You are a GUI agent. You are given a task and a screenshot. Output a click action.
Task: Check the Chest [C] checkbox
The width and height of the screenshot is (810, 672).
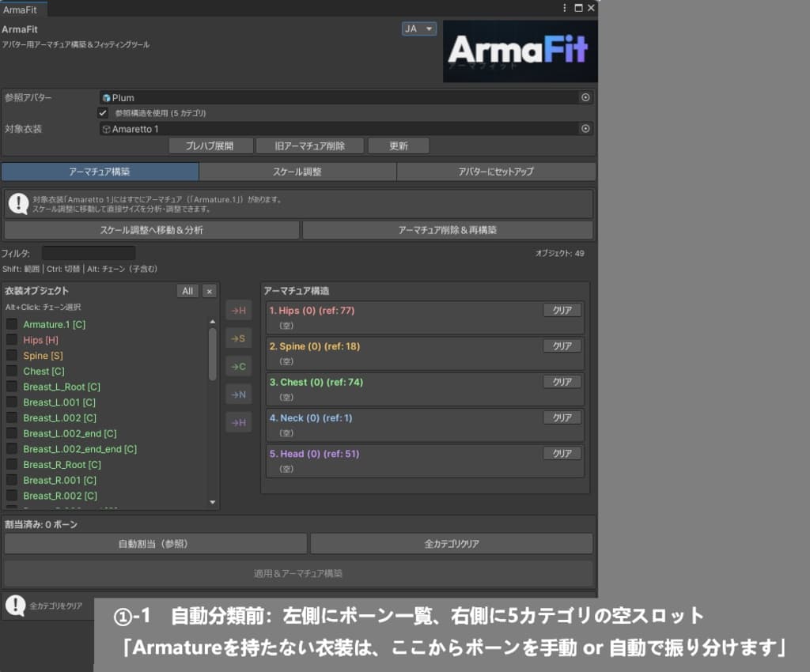click(x=11, y=371)
